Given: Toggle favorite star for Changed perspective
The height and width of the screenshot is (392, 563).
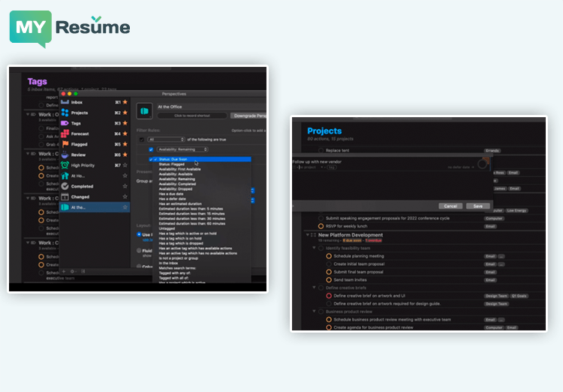Looking at the screenshot, I should point(125,196).
